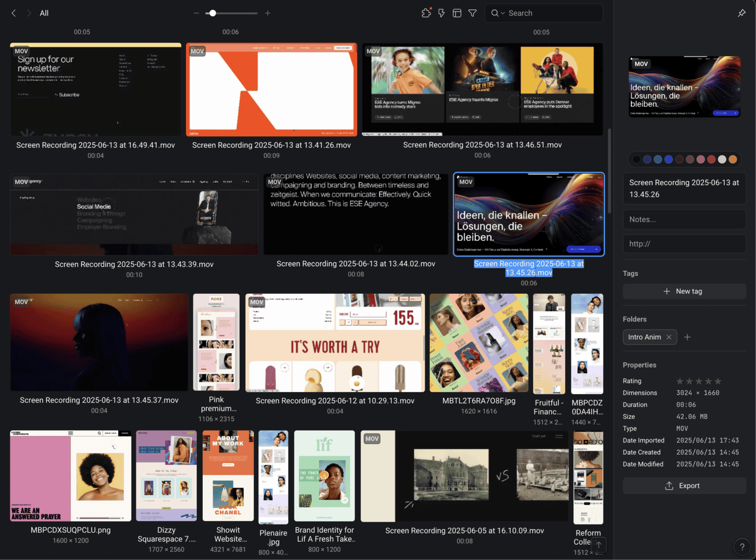Viewport: 756px width, 560px height.
Task: Click the Export button
Action: 685,486
